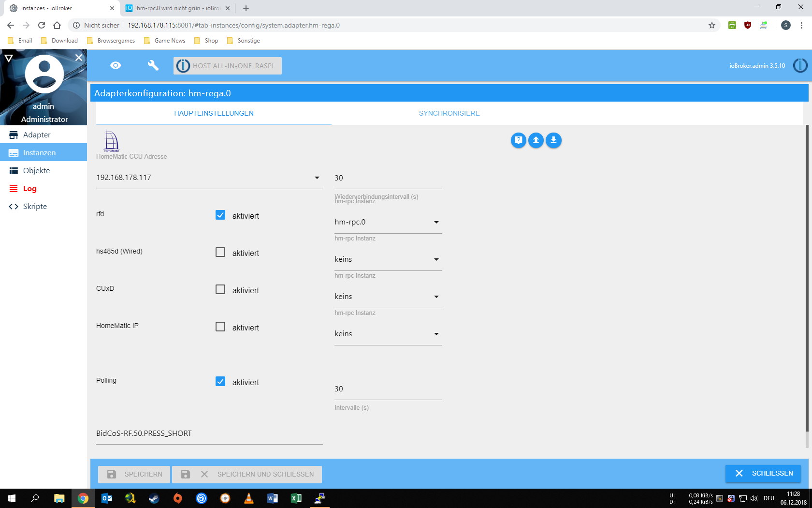This screenshot has height=508, width=812.
Task: Open the Skripte sidebar menu
Action: pyautogui.click(x=43, y=207)
